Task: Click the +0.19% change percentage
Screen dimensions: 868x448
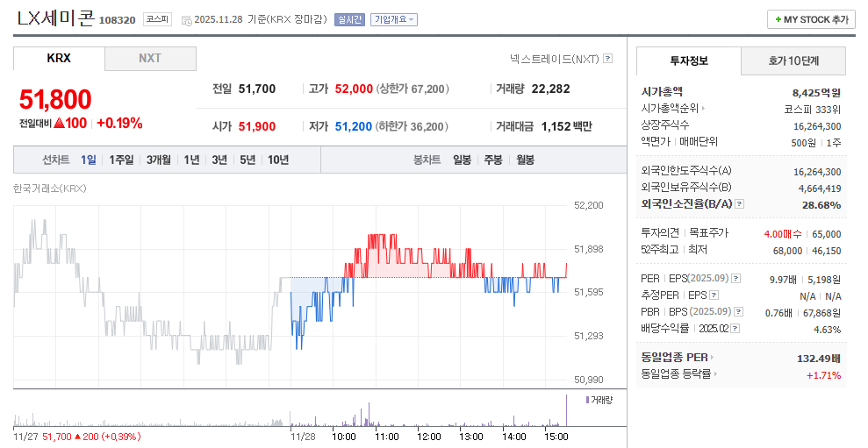Action: tap(119, 124)
